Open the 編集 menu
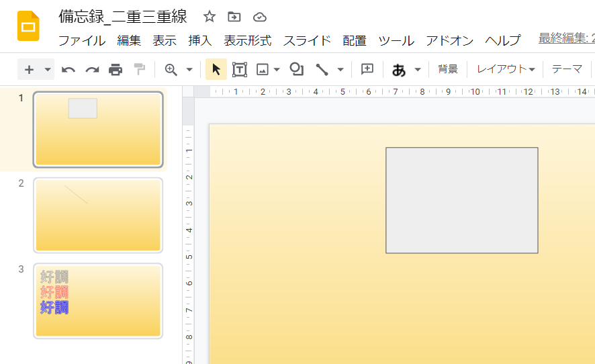Screen dimensions: 595x364 (x=129, y=40)
